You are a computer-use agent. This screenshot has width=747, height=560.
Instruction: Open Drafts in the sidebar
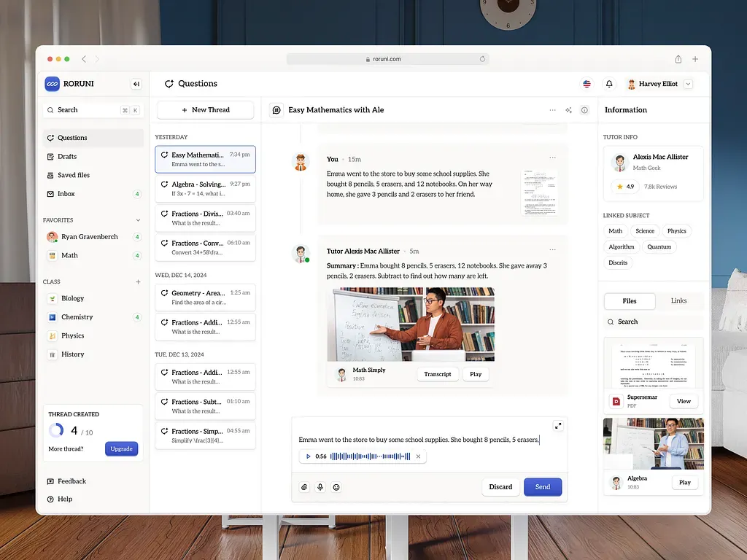(67, 157)
